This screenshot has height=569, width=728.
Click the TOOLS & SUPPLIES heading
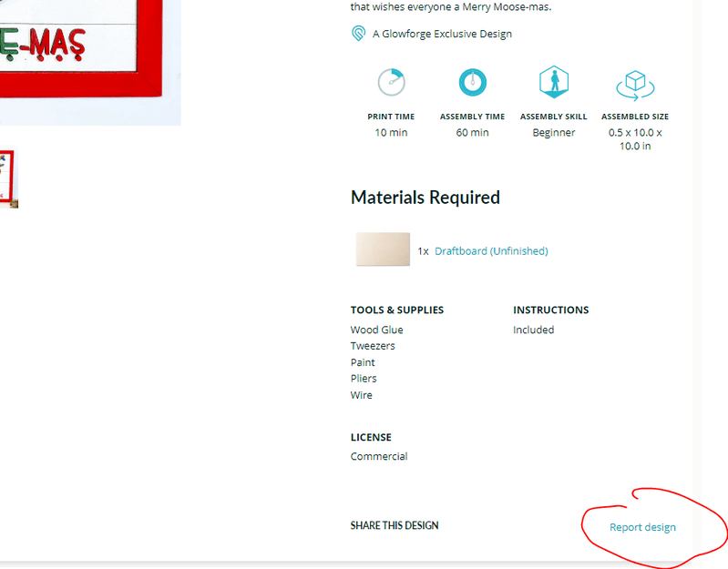pos(397,310)
